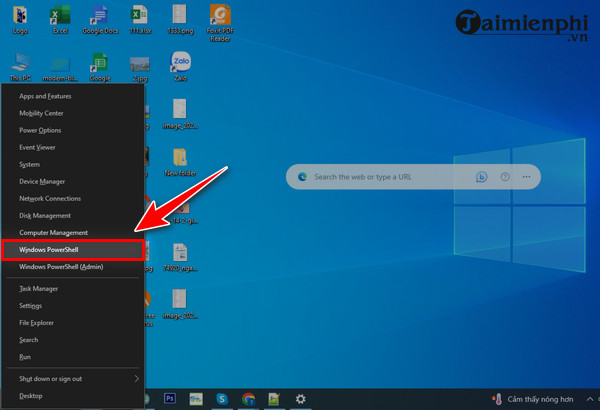
Task: Open the green thumbnail app on taskbar
Action: [196, 399]
